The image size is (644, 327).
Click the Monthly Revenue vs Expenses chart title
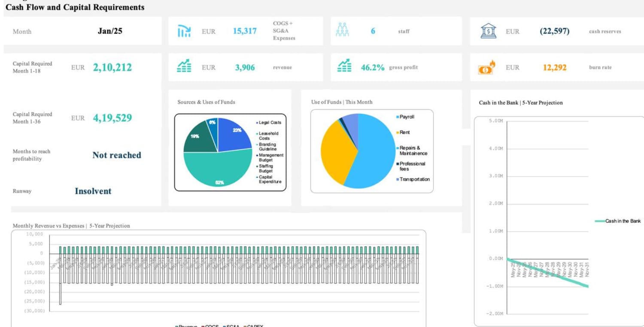71,226
